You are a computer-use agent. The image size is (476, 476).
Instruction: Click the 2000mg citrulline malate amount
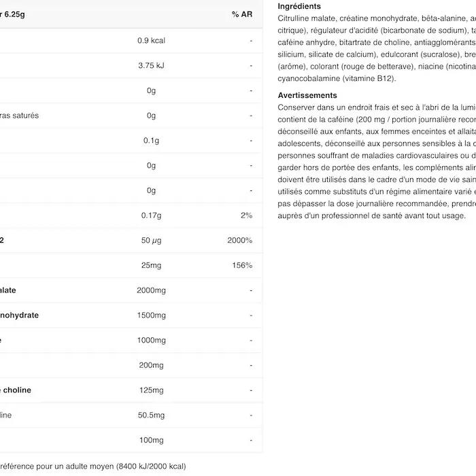point(151,290)
